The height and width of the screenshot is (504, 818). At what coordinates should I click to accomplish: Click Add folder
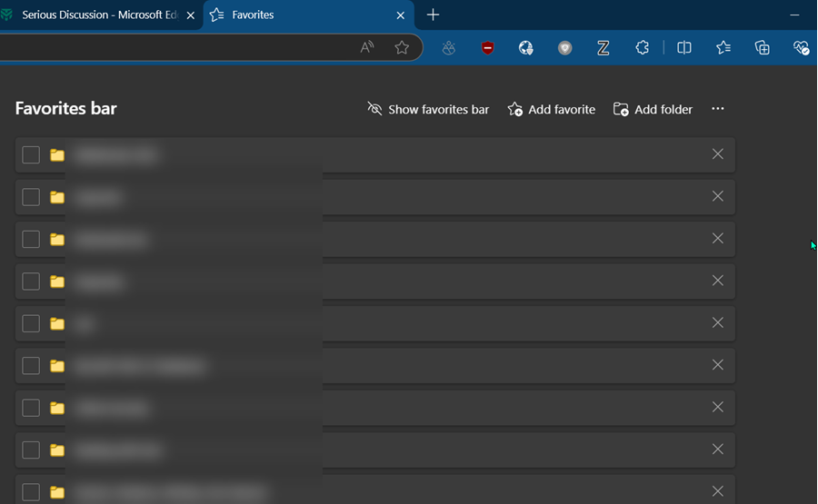(x=653, y=109)
